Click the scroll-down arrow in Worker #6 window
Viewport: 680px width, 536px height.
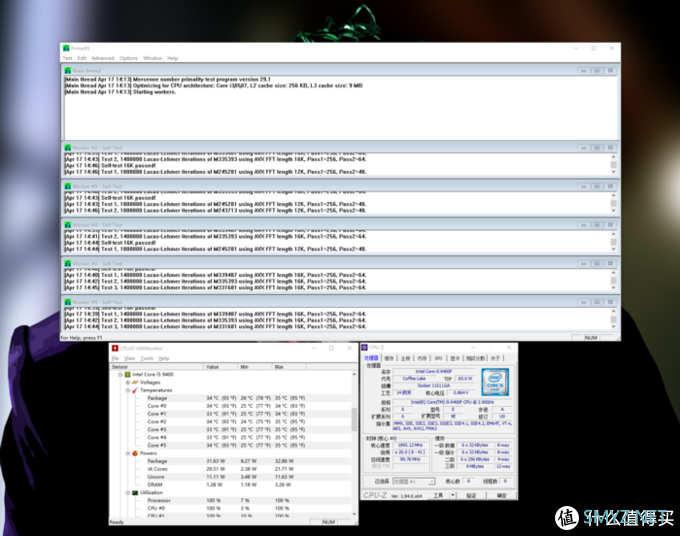[613, 327]
